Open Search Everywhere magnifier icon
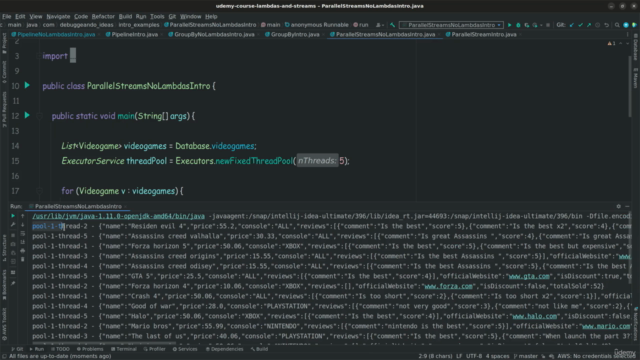Image resolution: width=640 pixels, height=360 pixels. point(617,25)
